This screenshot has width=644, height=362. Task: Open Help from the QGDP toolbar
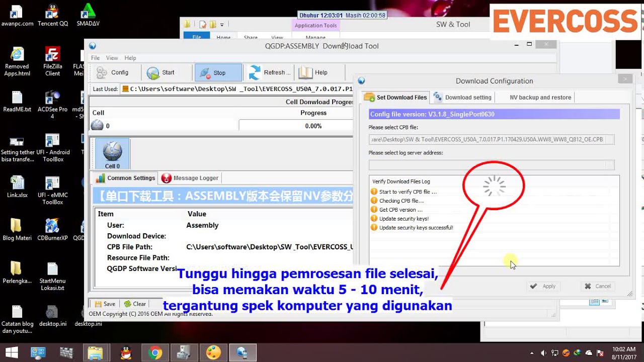[x=313, y=73]
